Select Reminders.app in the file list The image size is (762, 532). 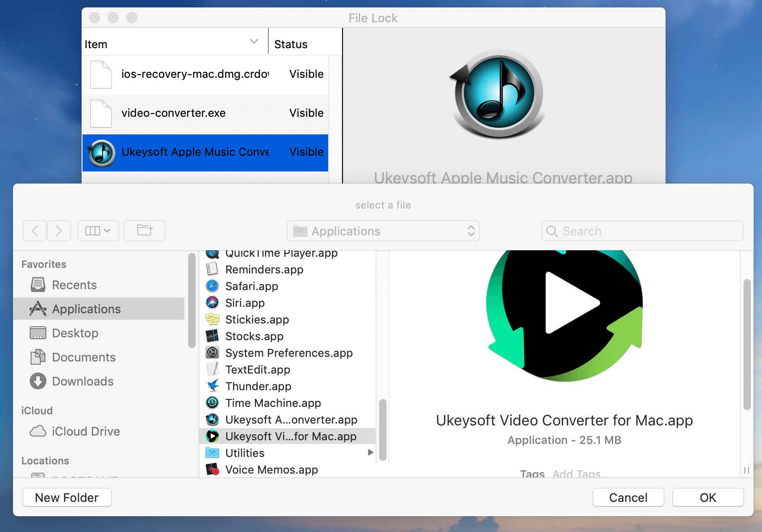pyautogui.click(x=287, y=270)
